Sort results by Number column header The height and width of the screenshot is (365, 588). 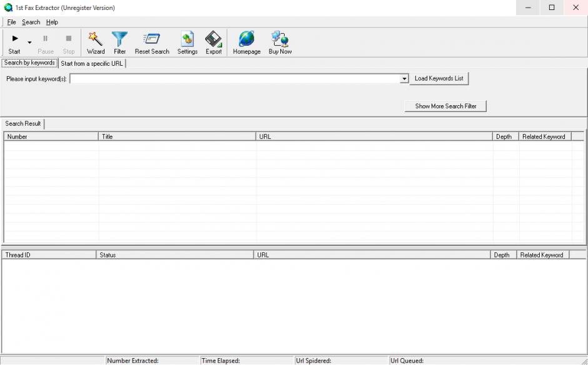pos(51,136)
